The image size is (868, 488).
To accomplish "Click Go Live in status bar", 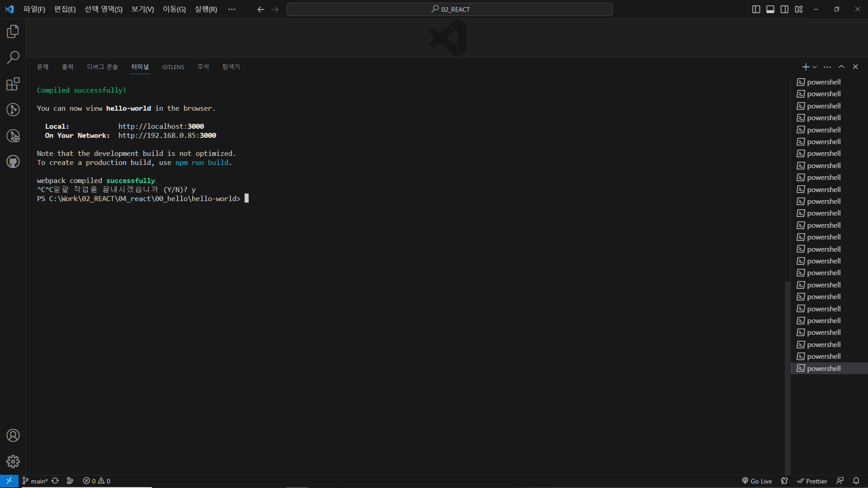I will (x=757, y=481).
